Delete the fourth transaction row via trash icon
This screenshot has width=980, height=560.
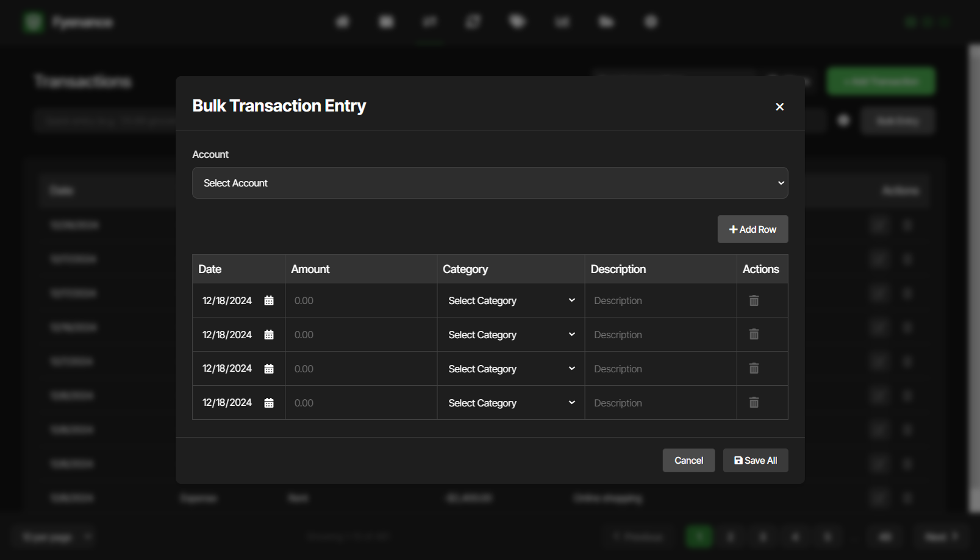click(x=754, y=402)
